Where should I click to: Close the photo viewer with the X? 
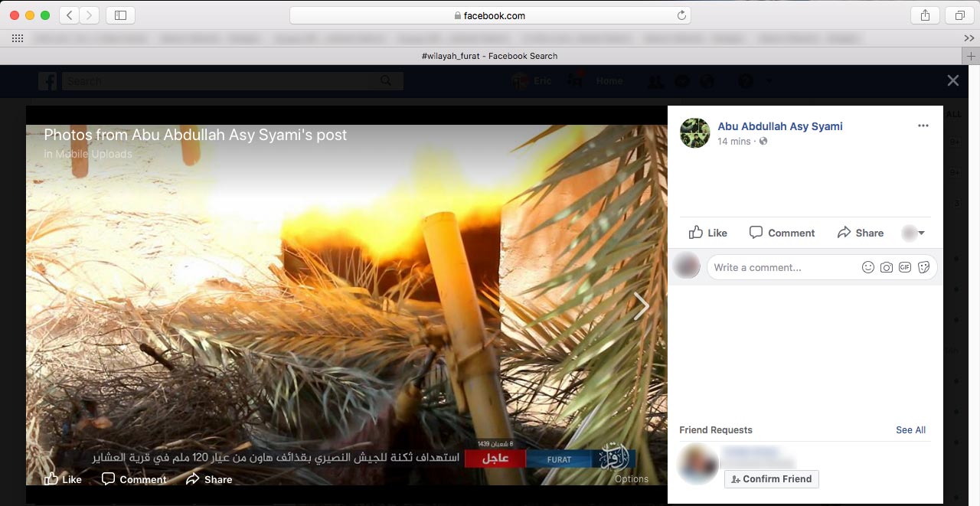pos(952,80)
